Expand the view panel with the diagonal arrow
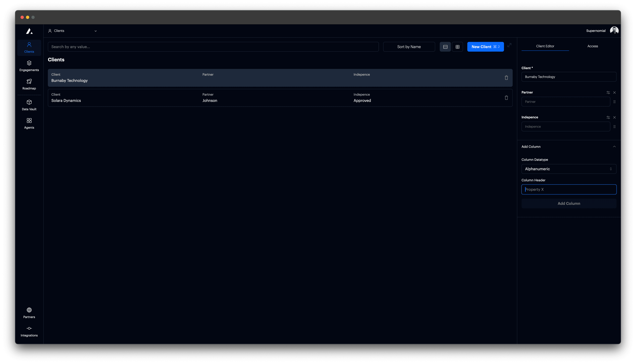The height and width of the screenshot is (364, 636). point(509,45)
